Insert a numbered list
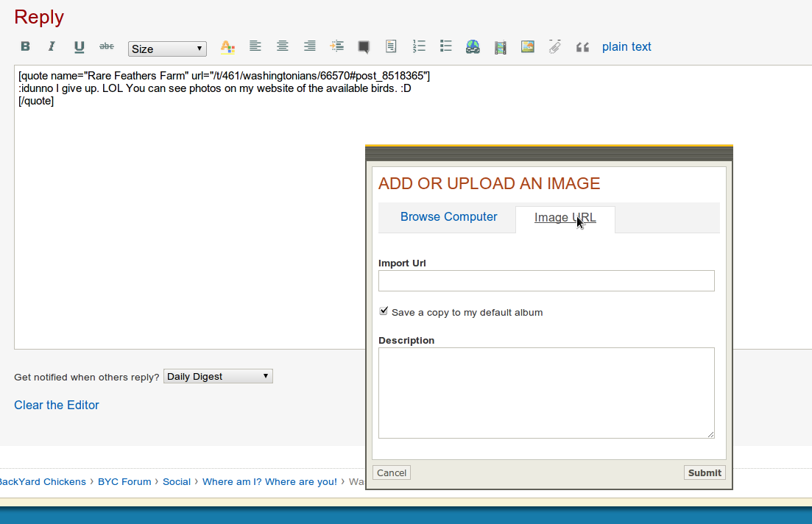812x524 pixels. coord(419,46)
